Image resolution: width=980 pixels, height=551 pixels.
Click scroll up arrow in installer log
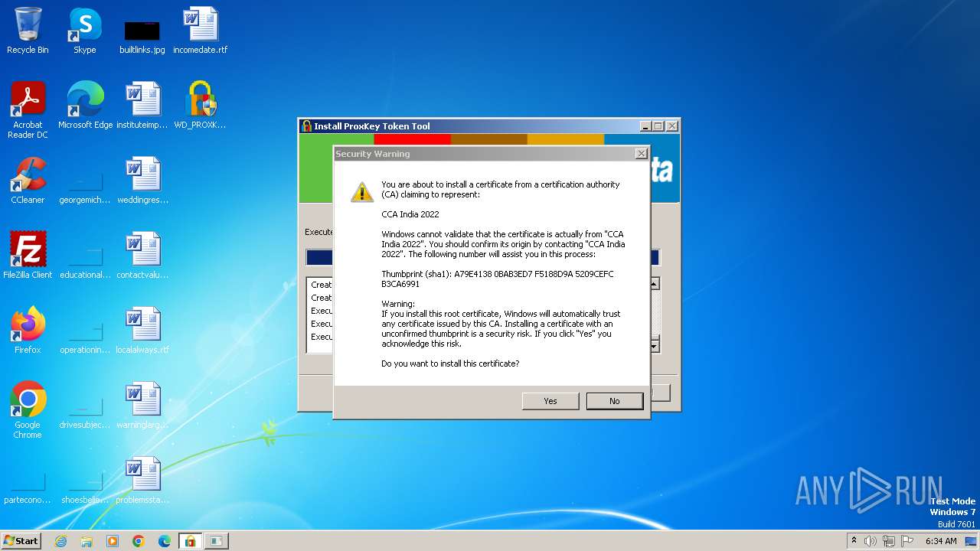click(x=655, y=284)
